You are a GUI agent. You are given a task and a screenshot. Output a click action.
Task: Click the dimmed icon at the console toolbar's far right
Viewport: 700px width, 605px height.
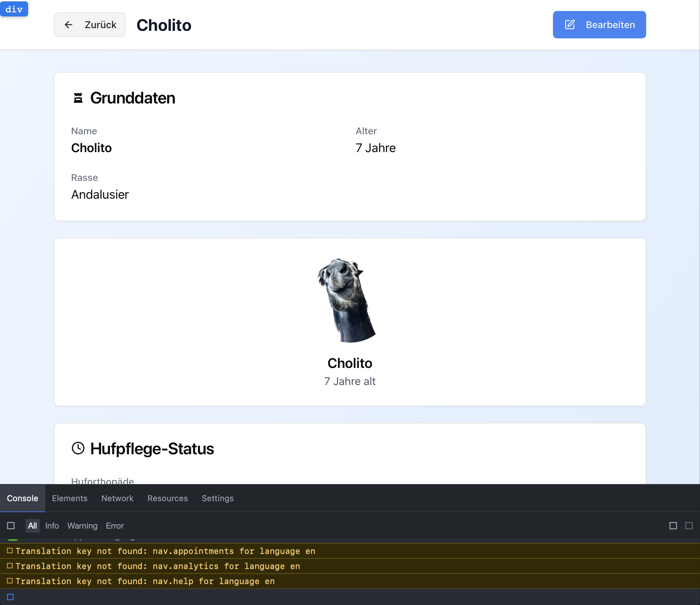pyautogui.click(x=689, y=526)
